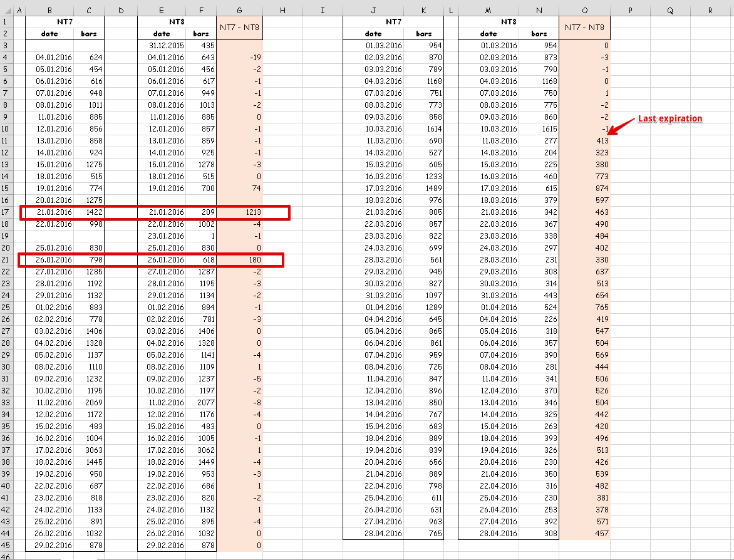This screenshot has height=560, width=734.
Task: Click the 'NT7 - NT8' header in column G
Action: [239, 27]
